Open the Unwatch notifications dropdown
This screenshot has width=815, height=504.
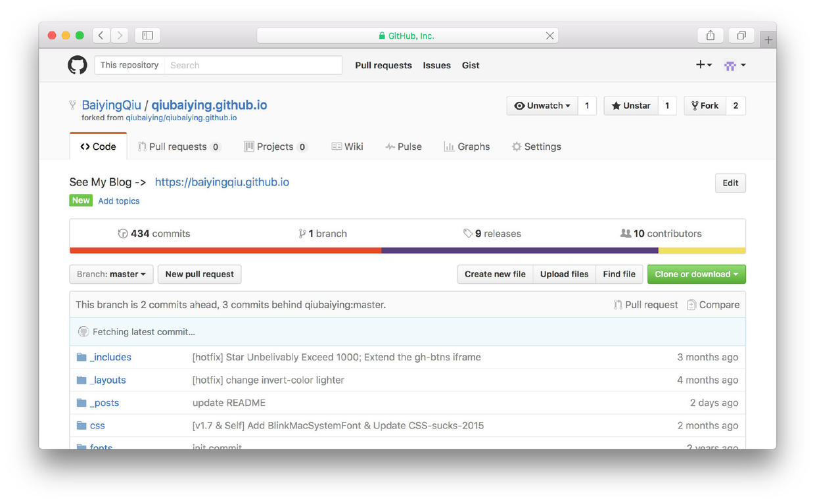(542, 106)
